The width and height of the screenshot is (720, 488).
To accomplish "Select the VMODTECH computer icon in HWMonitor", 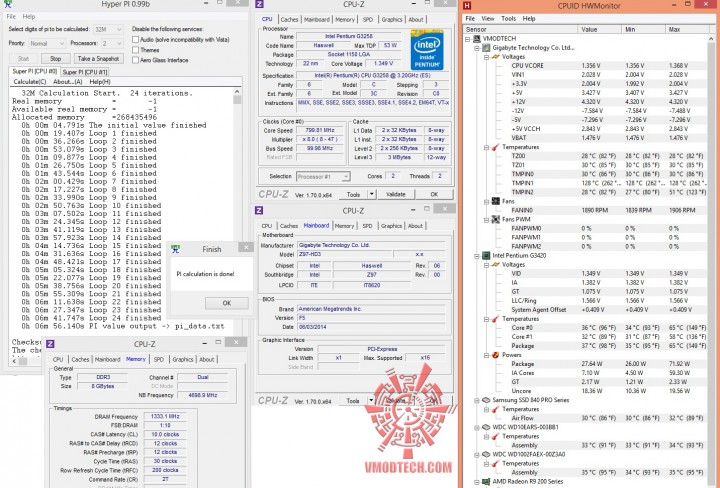I will pyautogui.click(x=477, y=39).
